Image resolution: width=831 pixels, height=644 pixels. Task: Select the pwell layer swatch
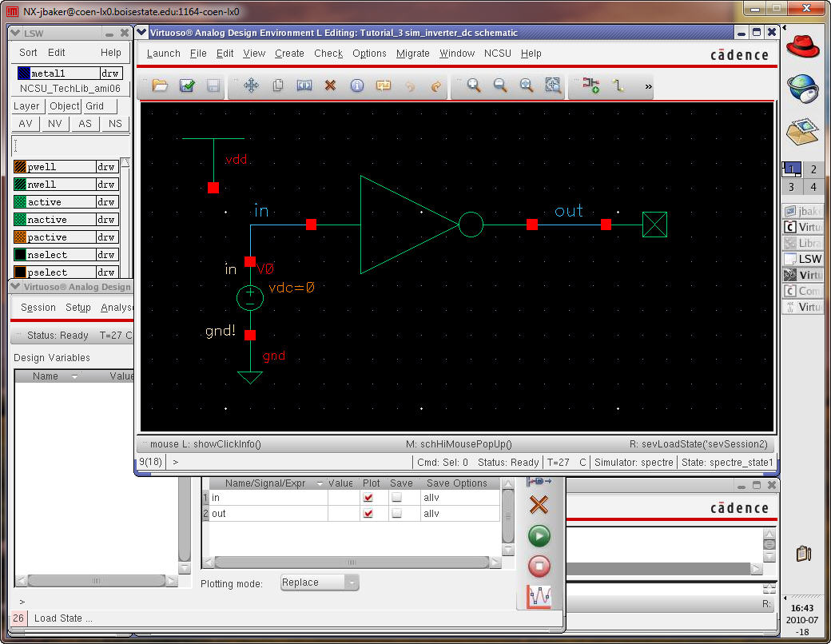20,167
